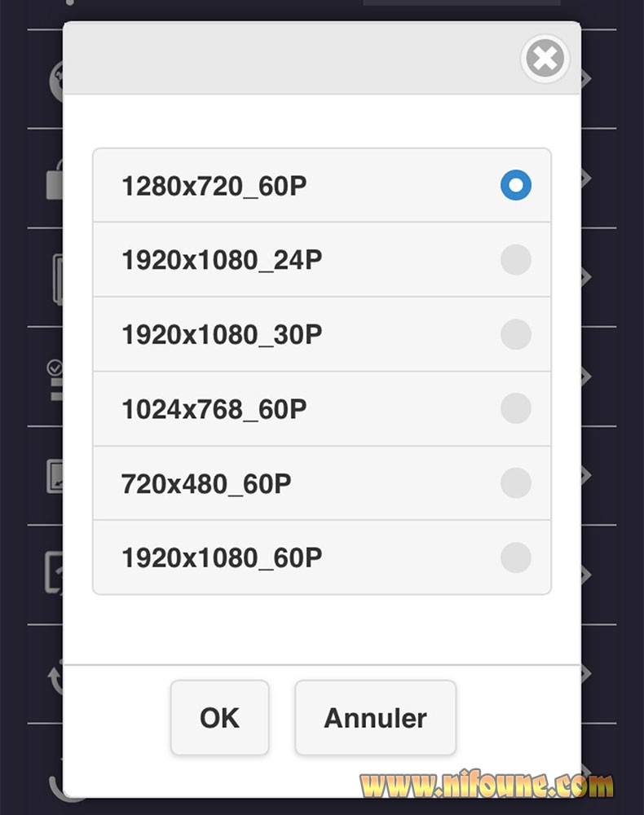Click the picture frame icon on the left

pos(55,476)
